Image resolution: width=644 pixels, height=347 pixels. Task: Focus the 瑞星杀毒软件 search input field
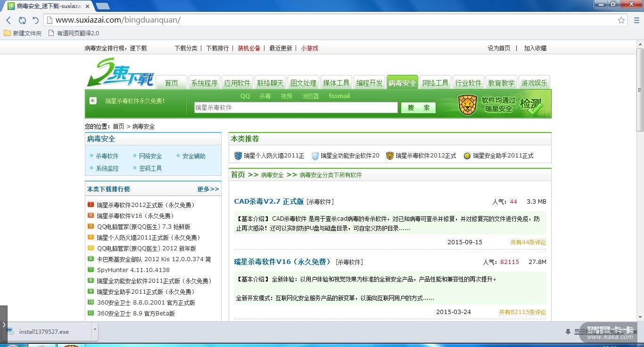pos(296,107)
